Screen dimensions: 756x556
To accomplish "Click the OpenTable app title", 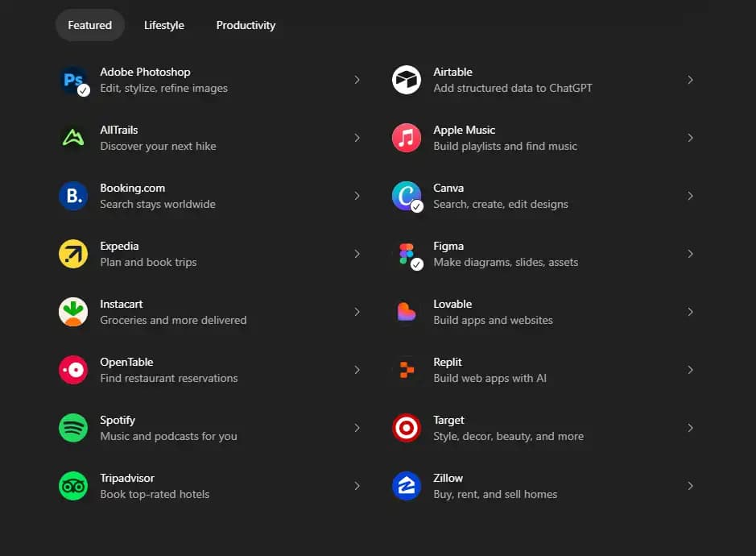I will [126, 362].
